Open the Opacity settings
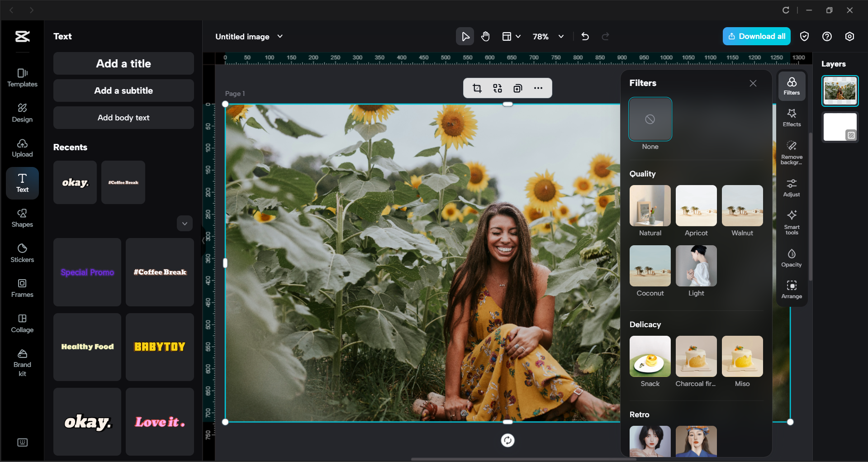This screenshot has height=462, width=868. (791, 257)
